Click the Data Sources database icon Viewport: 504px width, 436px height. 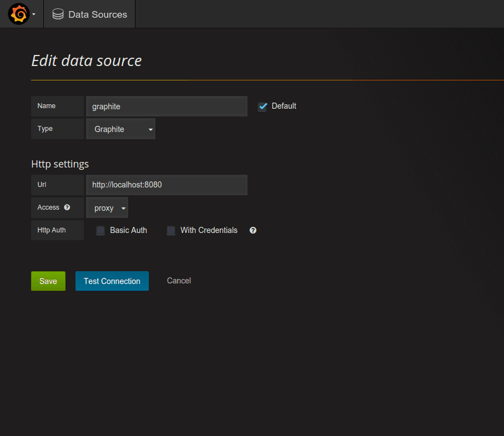(58, 14)
